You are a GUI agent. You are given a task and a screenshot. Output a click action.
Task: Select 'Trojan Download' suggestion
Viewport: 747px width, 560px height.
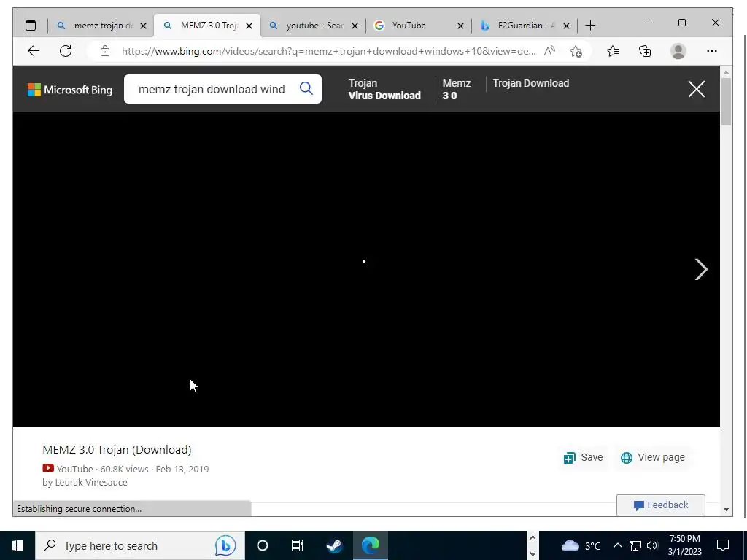pyautogui.click(x=531, y=83)
